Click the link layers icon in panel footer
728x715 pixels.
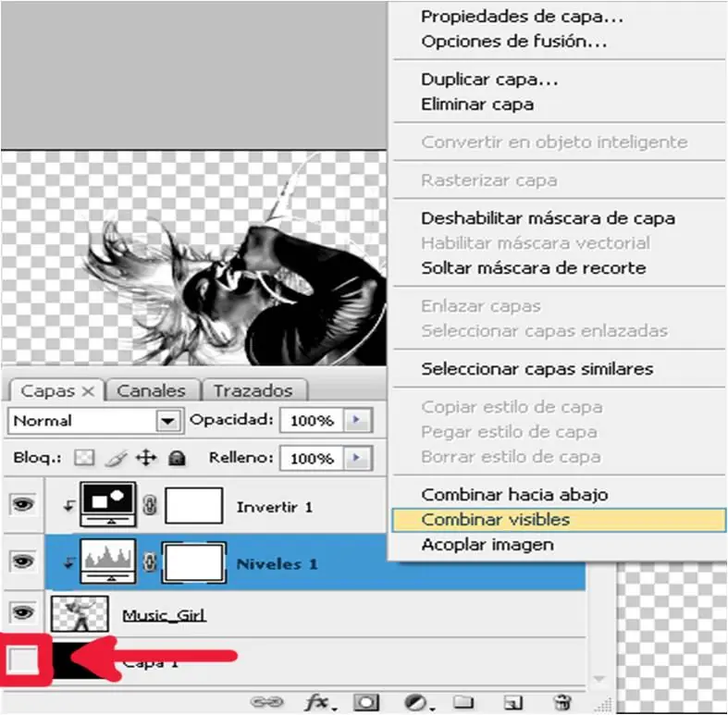pos(266,701)
